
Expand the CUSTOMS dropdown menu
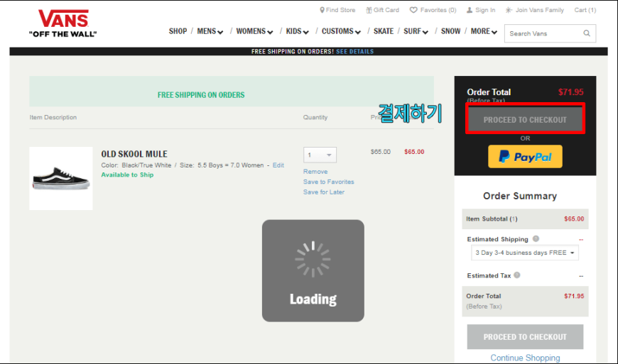(341, 31)
